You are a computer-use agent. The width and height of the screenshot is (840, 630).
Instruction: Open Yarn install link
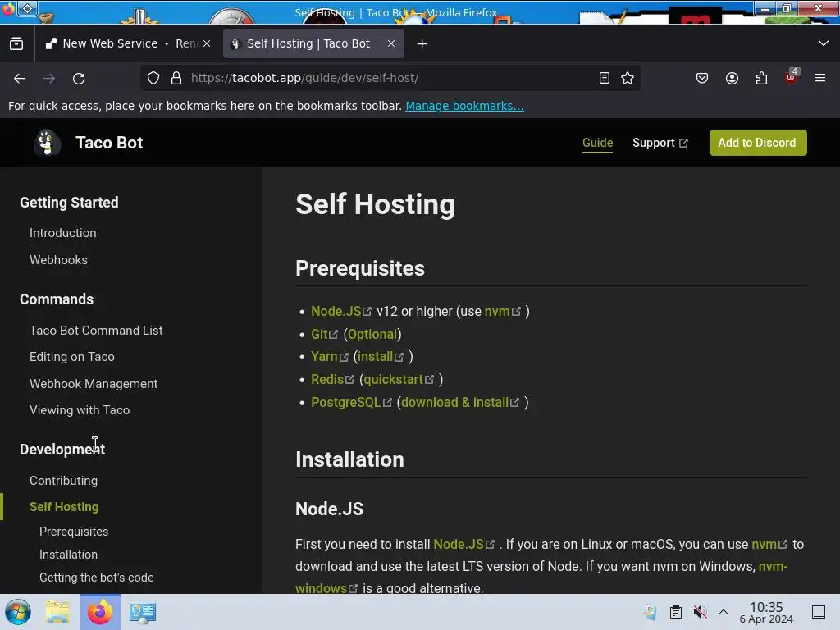click(381, 357)
